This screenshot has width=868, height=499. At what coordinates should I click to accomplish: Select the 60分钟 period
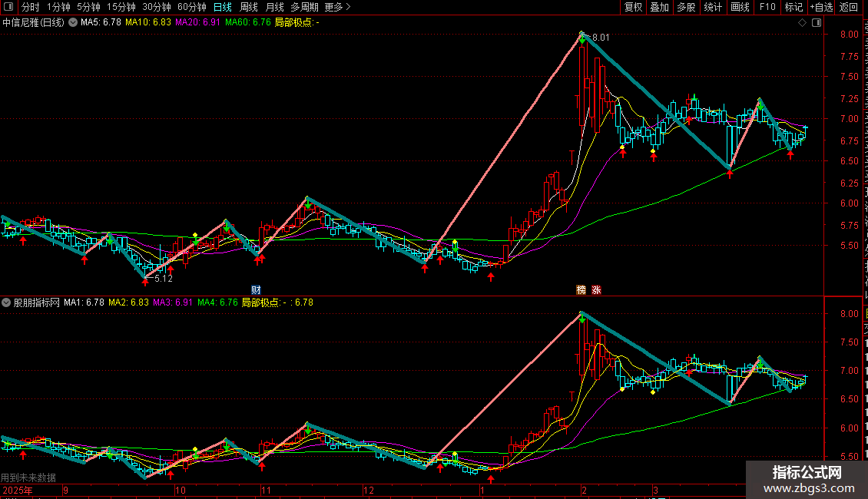point(192,7)
